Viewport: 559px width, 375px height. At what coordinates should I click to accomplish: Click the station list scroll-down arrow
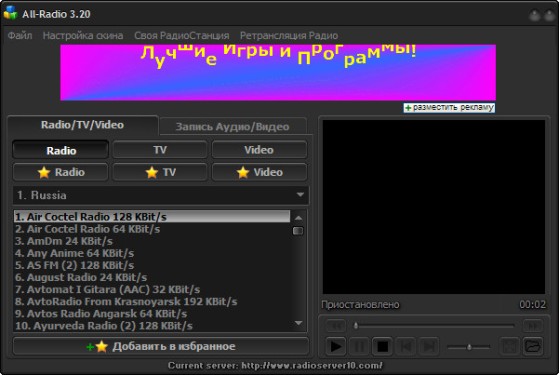click(299, 323)
